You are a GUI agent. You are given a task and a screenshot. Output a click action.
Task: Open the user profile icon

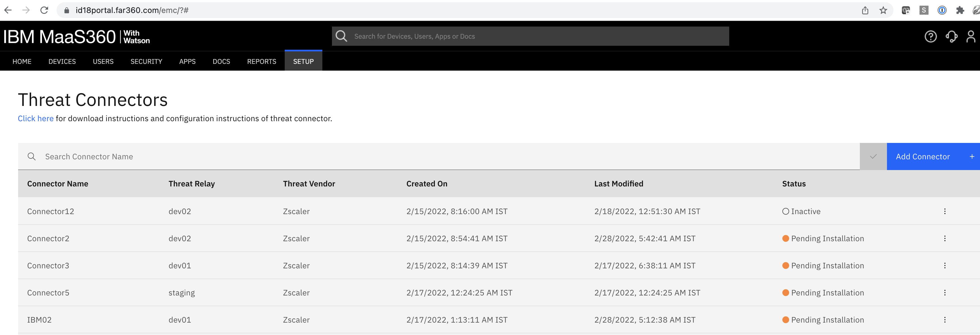[971, 36]
